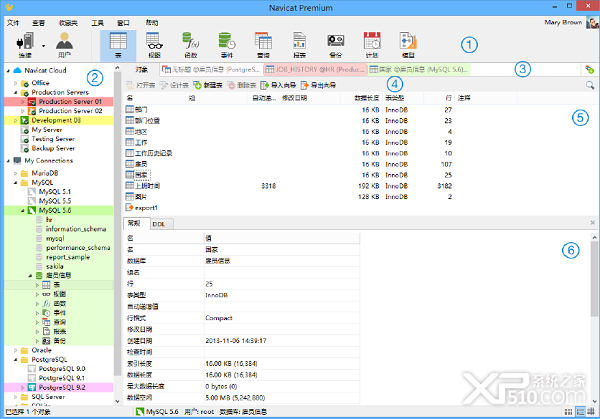
Task: Select the export1 export profile item
Action: point(142,208)
